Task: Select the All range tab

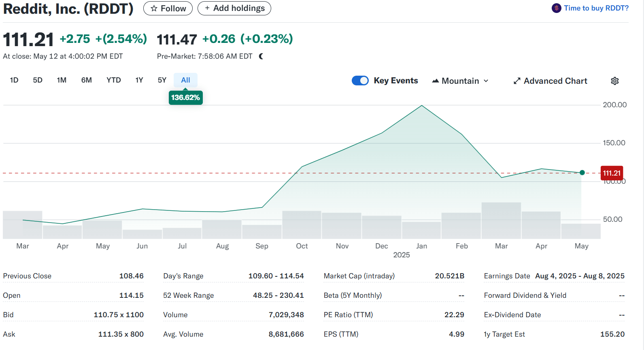Action: coord(186,80)
